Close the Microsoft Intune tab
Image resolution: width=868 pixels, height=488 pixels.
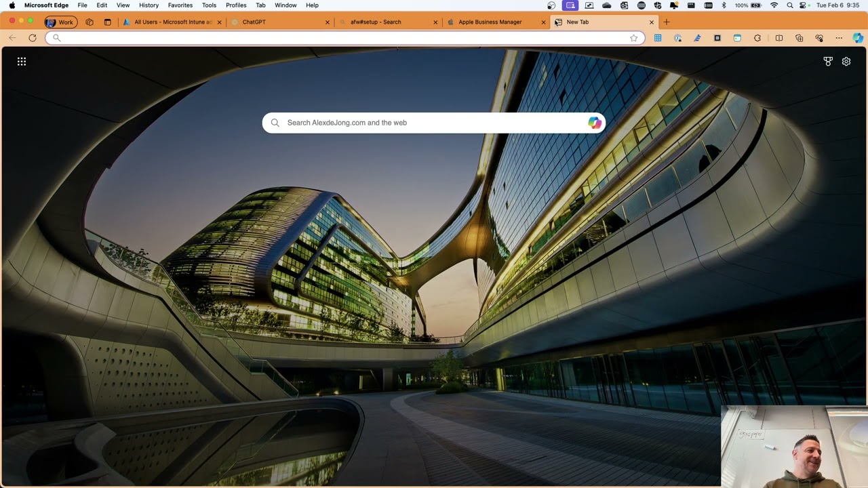pos(219,22)
